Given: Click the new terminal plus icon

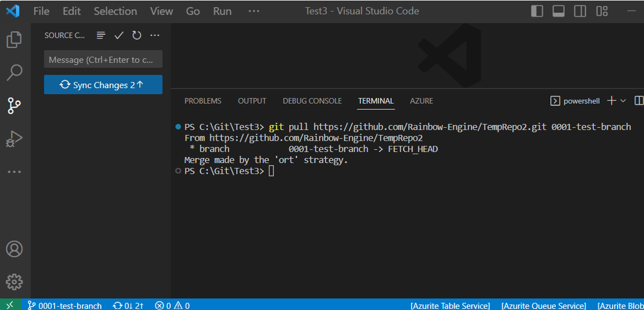Looking at the screenshot, I should click(611, 101).
